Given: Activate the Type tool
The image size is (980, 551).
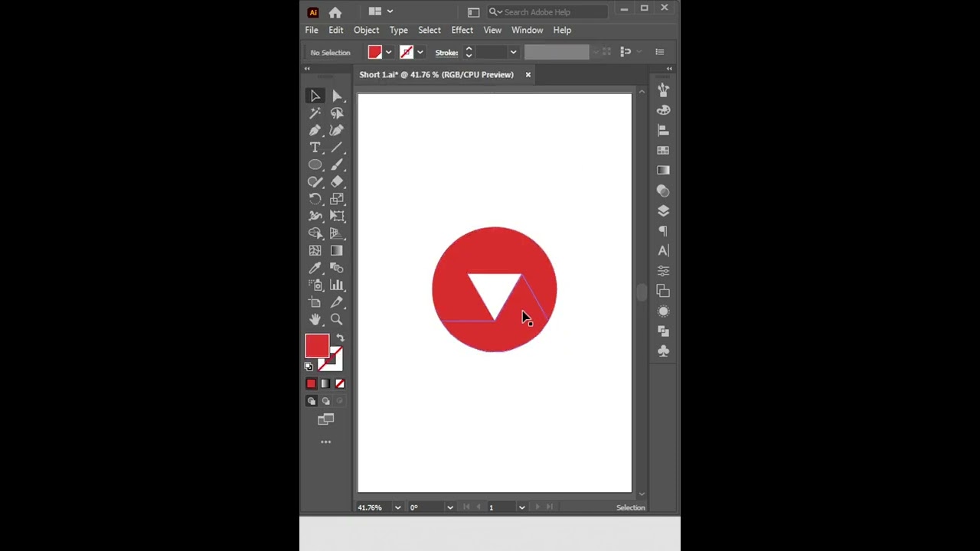Looking at the screenshot, I should (x=315, y=147).
